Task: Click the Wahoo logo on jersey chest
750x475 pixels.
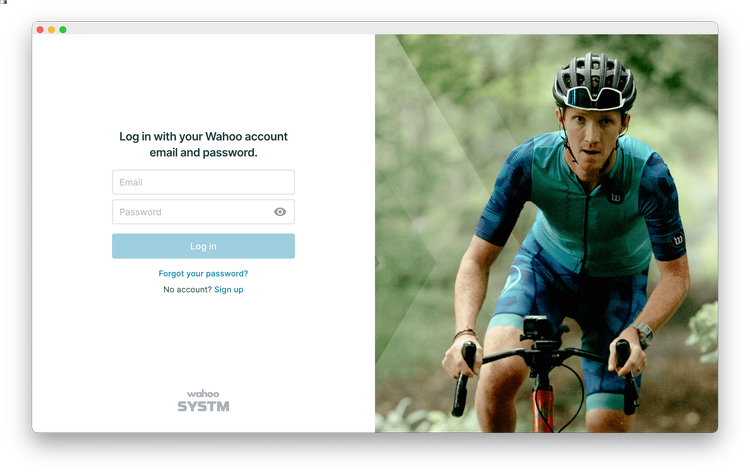Action: [x=616, y=197]
